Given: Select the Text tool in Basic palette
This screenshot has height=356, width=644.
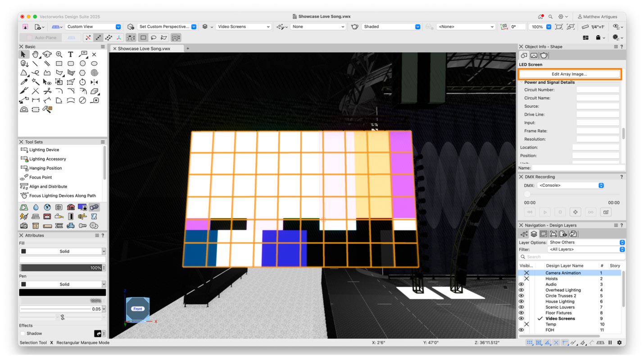Looking at the screenshot, I should click(71, 54).
